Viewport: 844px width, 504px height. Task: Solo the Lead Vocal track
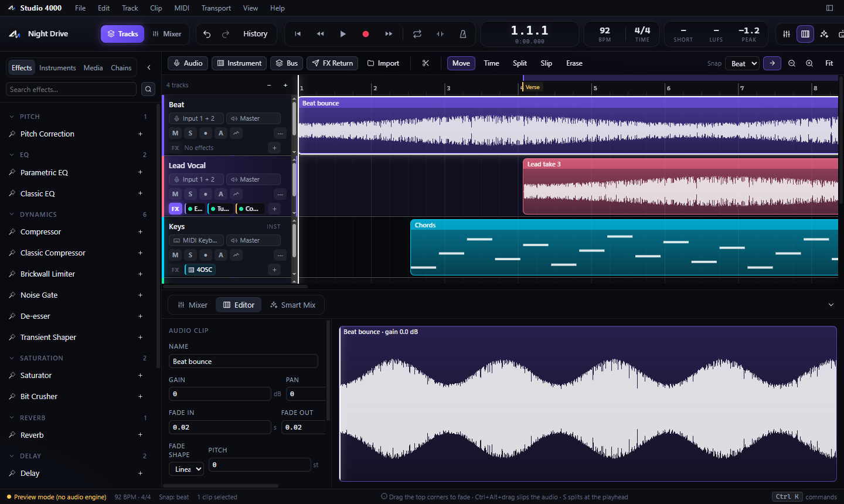tap(190, 194)
